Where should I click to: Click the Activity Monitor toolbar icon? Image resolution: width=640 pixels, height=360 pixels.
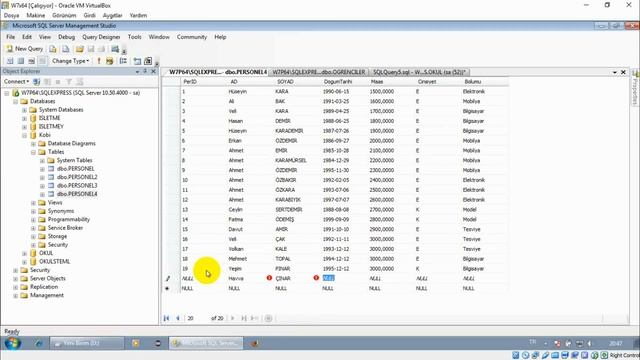[x=115, y=49]
